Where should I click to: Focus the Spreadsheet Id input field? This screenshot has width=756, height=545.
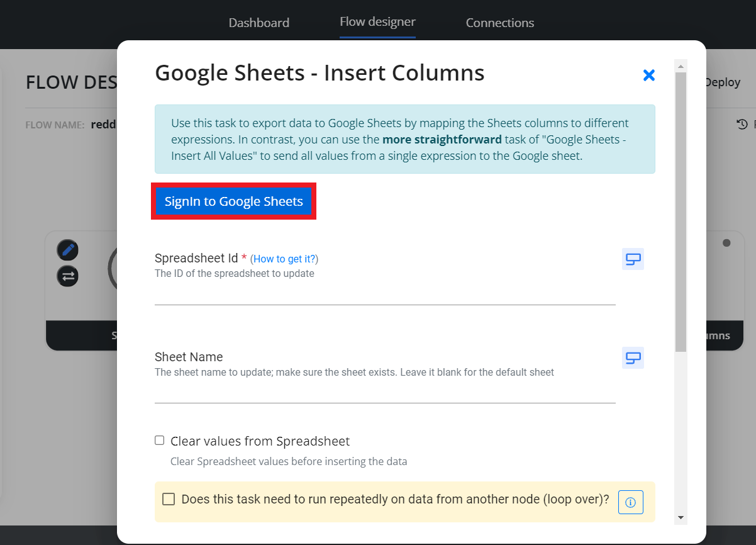(x=385, y=294)
